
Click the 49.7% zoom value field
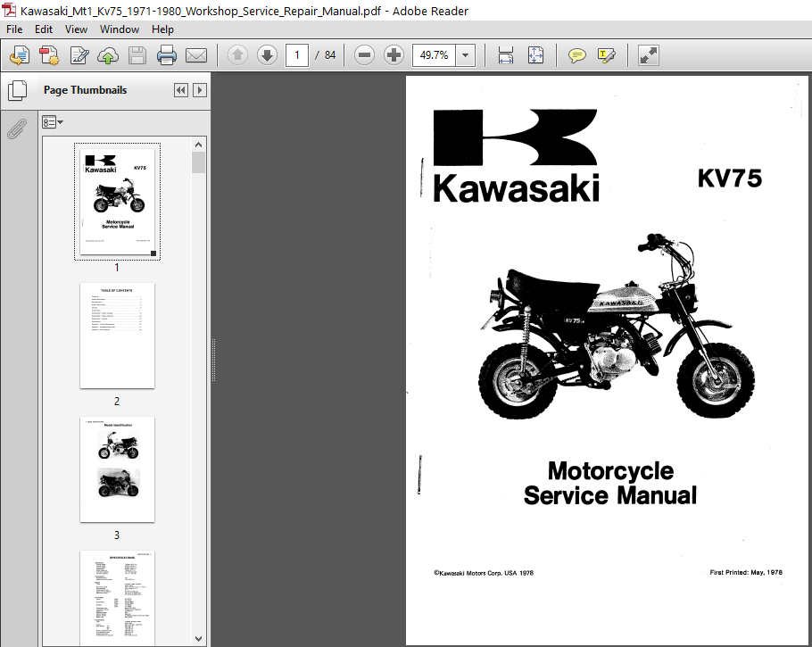coord(434,55)
